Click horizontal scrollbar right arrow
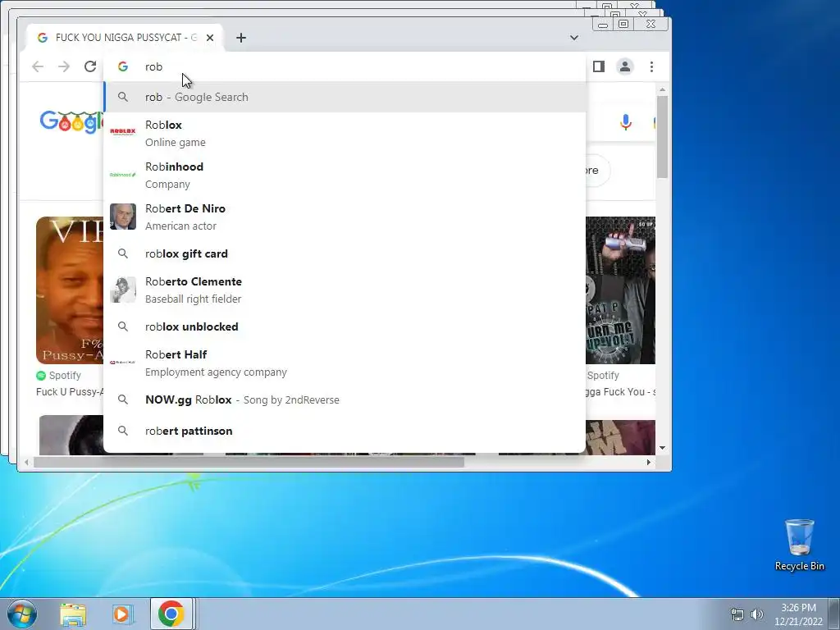Viewport: 840px width, 630px height. tap(649, 462)
